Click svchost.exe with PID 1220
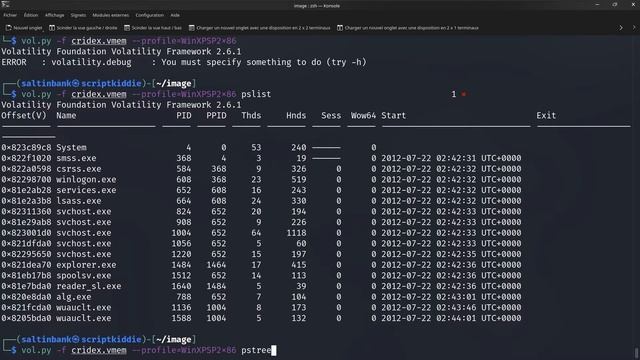The height and width of the screenshot is (360, 640). [x=84, y=254]
